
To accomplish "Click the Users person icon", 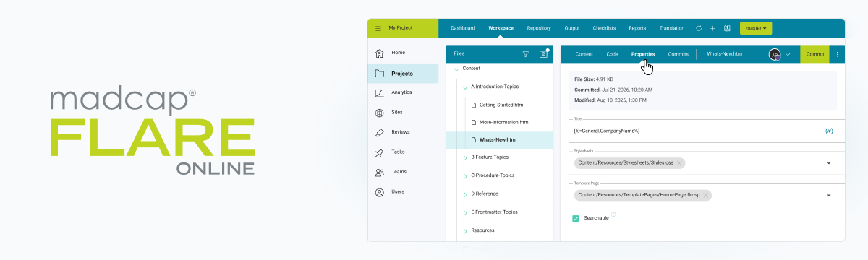I will [379, 192].
